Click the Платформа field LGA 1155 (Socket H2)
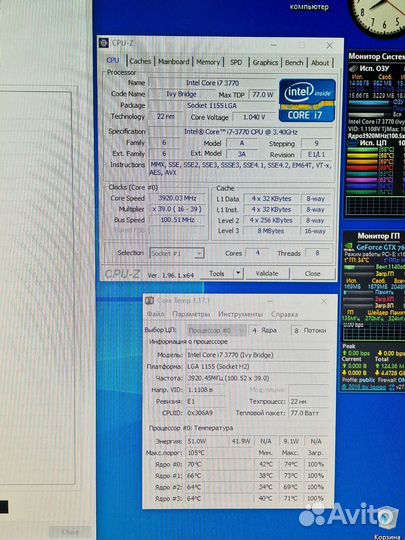Screen dimensions: 405x540 tap(257, 366)
